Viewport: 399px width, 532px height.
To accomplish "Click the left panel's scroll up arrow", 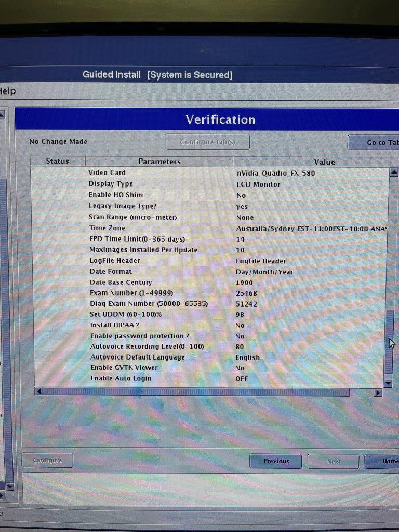I will tap(2, 115).
